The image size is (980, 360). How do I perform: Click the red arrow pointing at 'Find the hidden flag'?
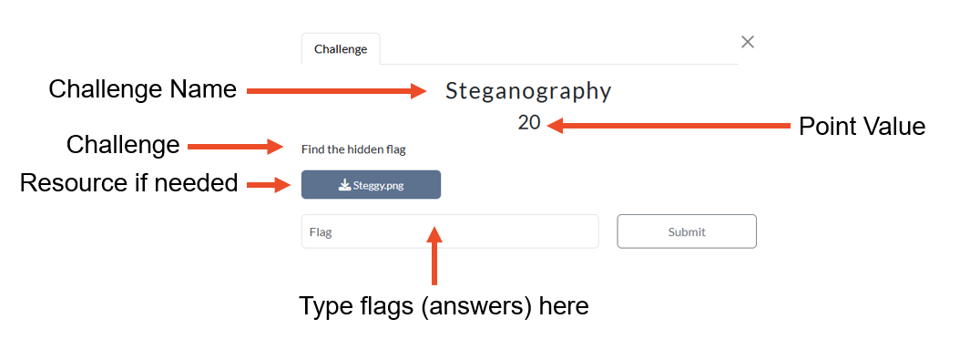[x=236, y=147]
